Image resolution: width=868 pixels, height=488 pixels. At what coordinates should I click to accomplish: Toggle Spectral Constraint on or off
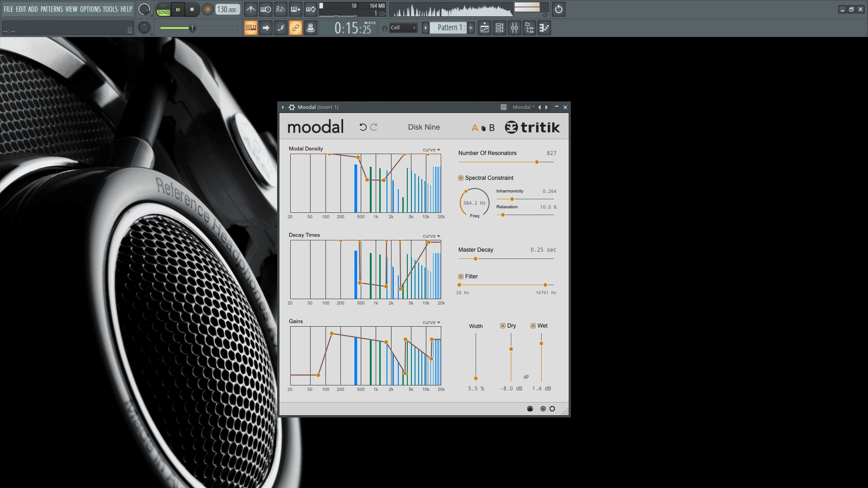click(x=461, y=178)
